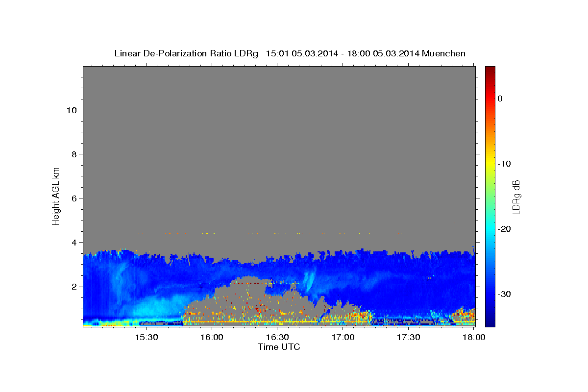588x392 pixels.
Task: Click the colorbar value -20
Action: [x=504, y=229]
